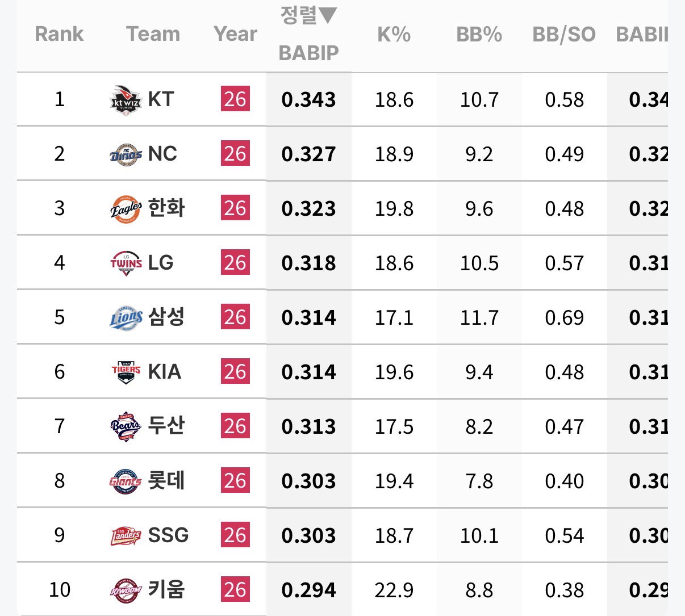Open the Hanwha Eagles logo
The image size is (685, 616).
coord(126,209)
